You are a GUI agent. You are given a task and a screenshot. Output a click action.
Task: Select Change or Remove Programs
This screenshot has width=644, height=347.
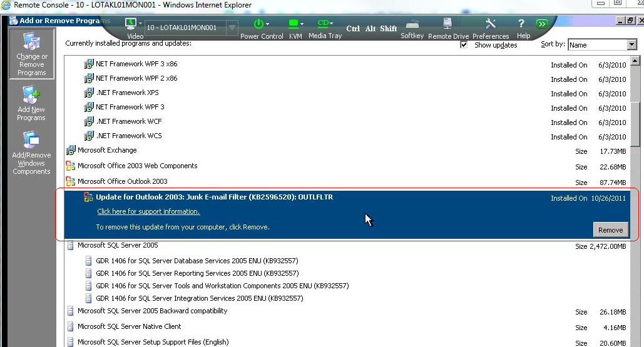(x=32, y=54)
